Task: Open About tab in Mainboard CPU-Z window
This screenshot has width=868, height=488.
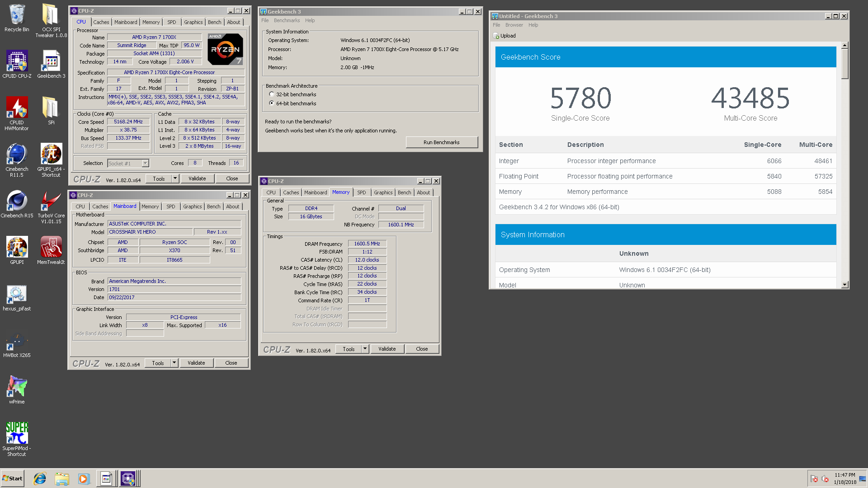Action: point(233,206)
